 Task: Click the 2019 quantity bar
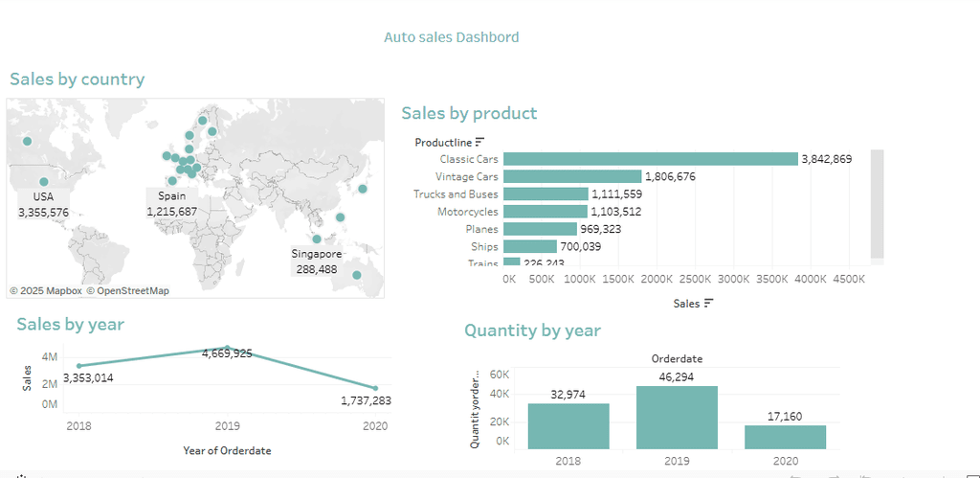[x=677, y=417]
